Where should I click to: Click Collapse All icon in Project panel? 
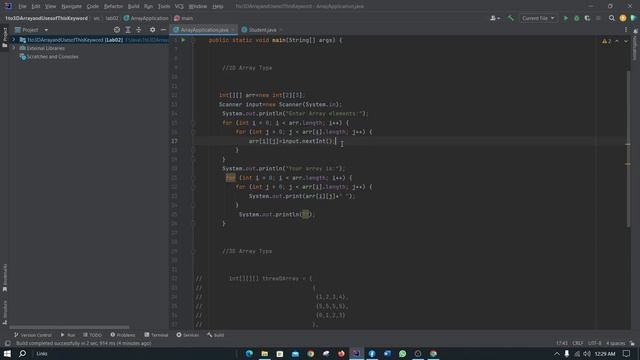[139, 30]
